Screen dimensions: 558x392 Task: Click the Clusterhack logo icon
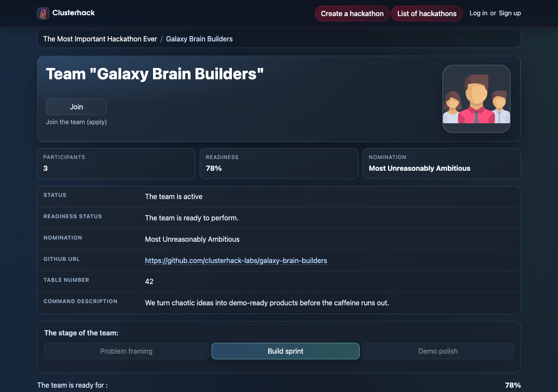pos(43,14)
